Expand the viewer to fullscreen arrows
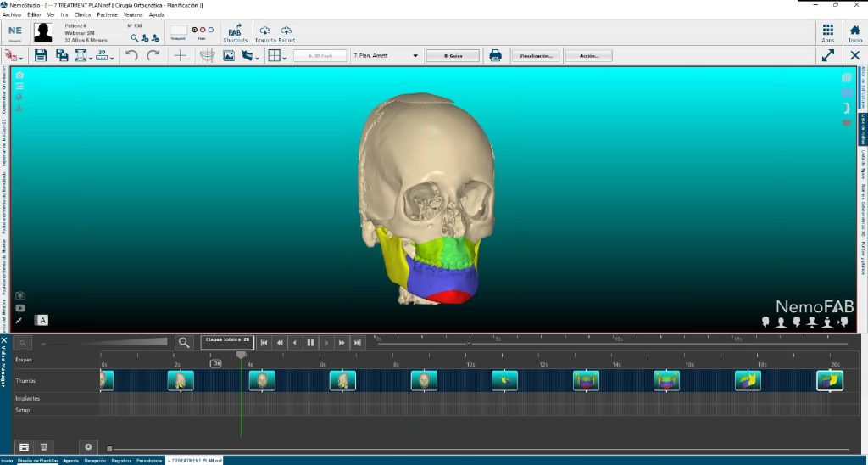This screenshot has width=868, height=465. (828, 55)
